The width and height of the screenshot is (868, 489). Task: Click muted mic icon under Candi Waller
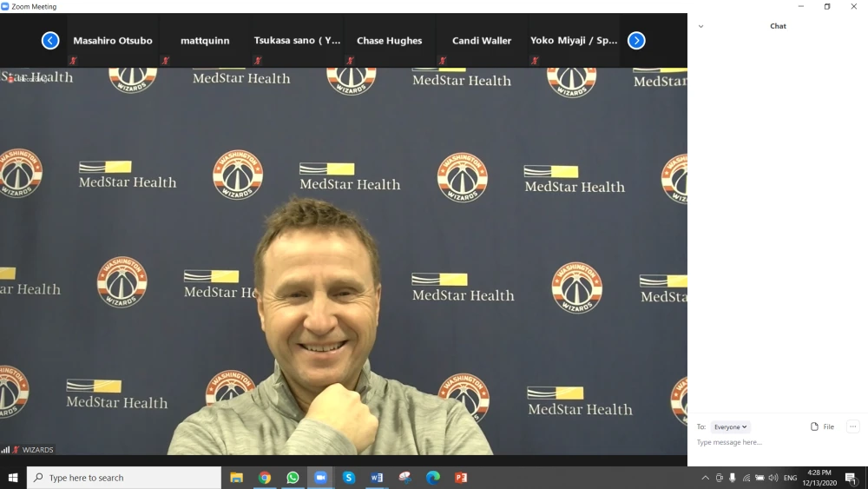point(443,60)
